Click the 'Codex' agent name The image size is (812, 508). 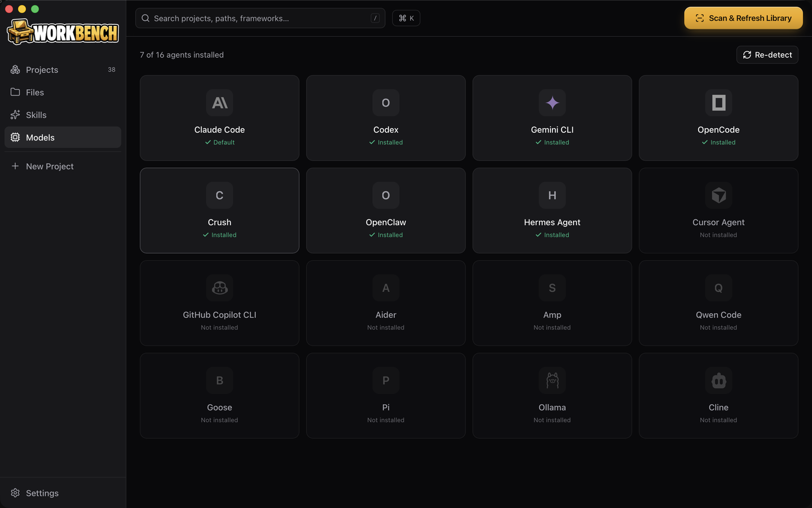click(x=386, y=130)
